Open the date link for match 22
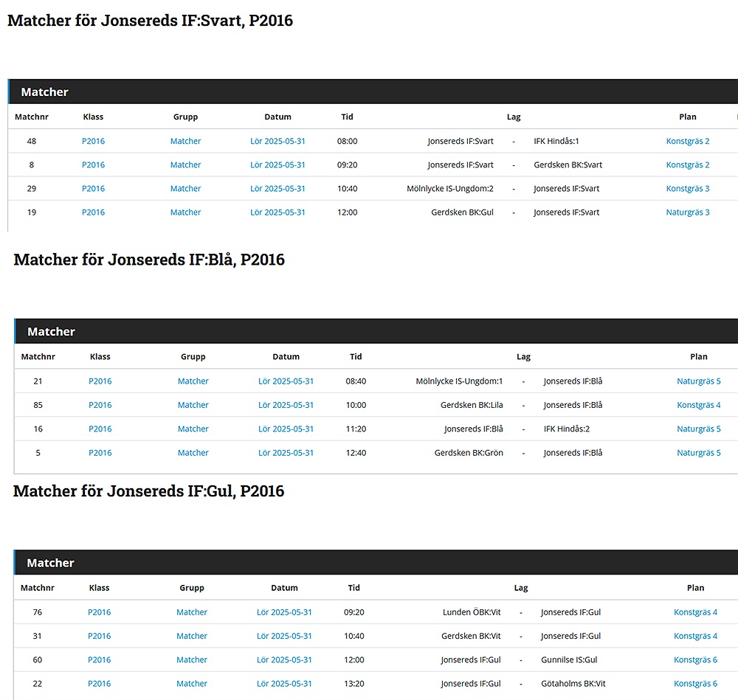Viewport: 738px width, 700px height. pyautogui.click(x=284, y=684)
